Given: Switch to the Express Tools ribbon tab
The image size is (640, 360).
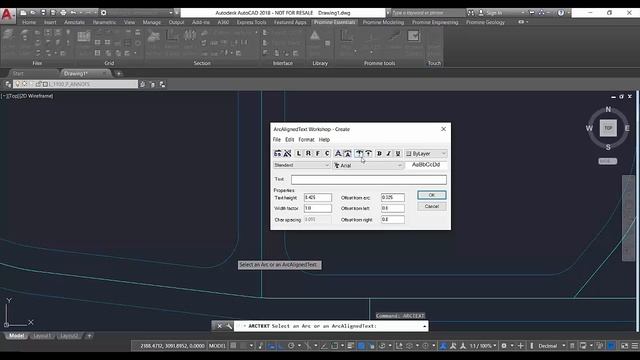Looking at the screenshot, I should (251, 22).
